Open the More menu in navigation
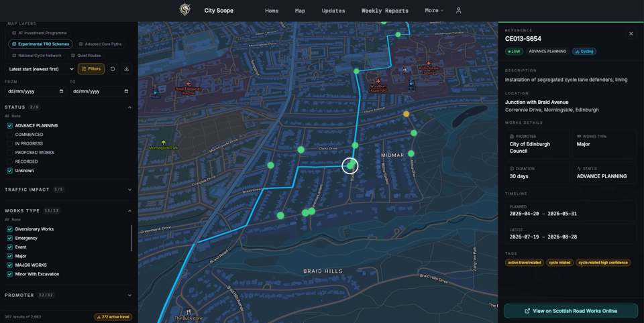 (433, 10)
